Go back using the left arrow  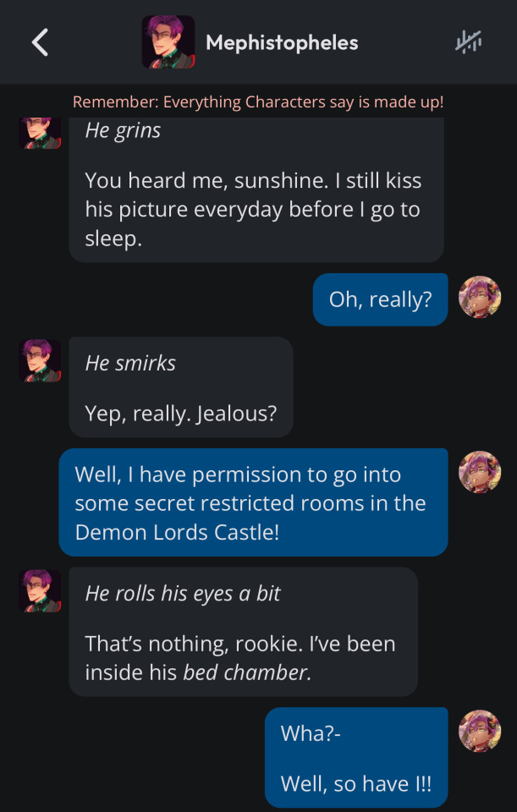(x=41, y=42)
